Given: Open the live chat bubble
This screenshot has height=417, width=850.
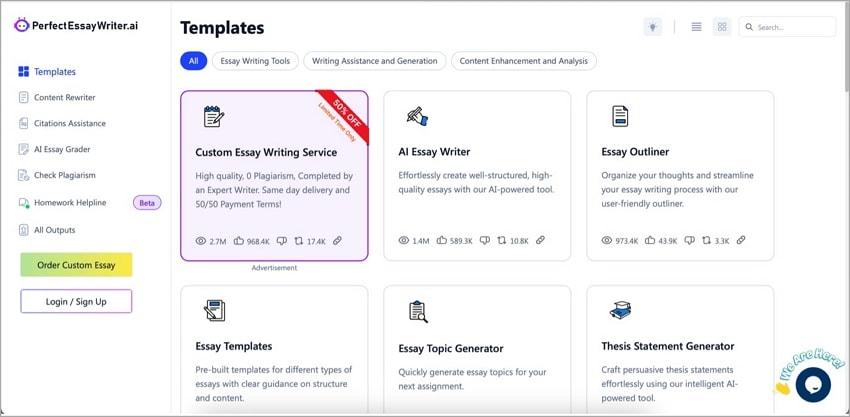Looking at the screenshot, I should point(813,384).
